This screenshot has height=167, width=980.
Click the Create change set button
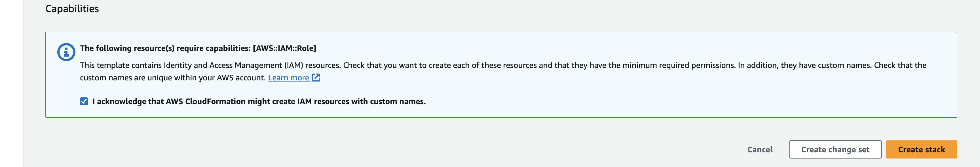835,149
